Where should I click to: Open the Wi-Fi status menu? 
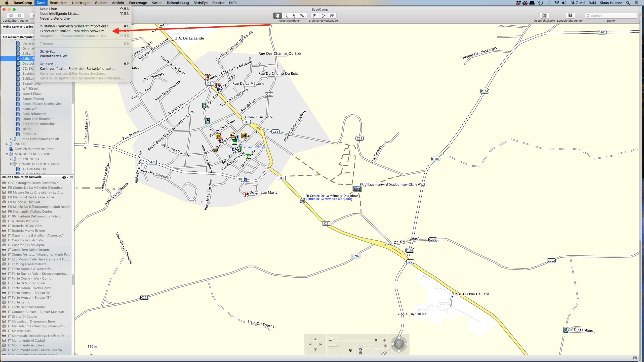click(557, 3)
